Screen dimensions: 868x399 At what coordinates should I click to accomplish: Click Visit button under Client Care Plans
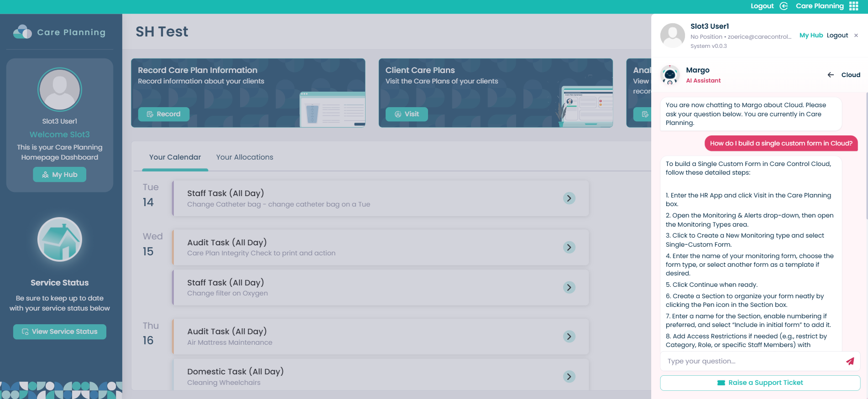(x=407, y=114)
